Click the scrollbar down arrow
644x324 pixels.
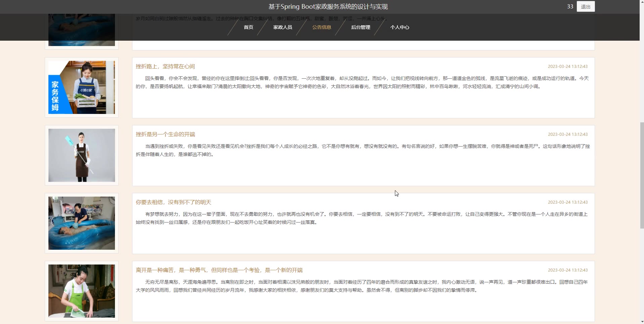642,321
